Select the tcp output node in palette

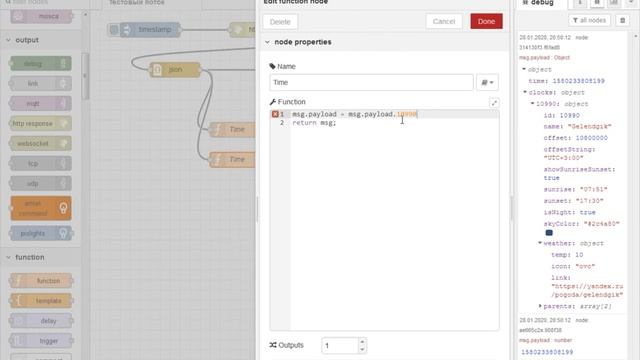pos(40,163)
